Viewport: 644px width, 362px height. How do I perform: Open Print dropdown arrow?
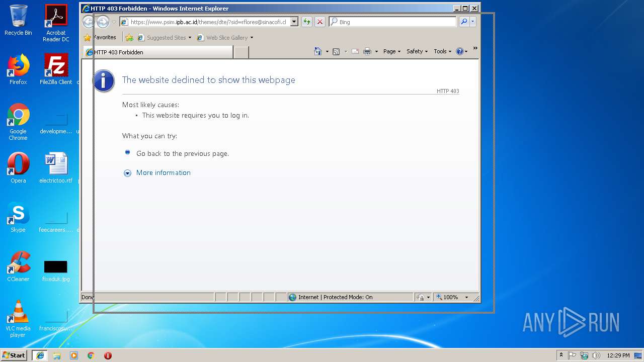pos(376,52)
